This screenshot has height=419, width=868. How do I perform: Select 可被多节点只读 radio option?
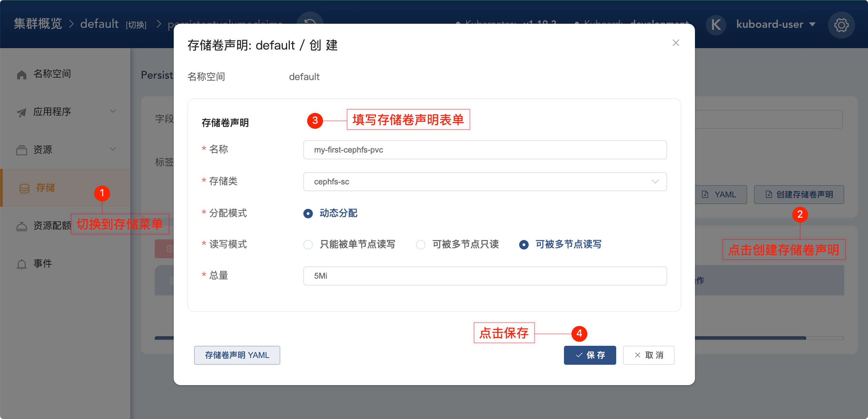click(x=421, y=244)
